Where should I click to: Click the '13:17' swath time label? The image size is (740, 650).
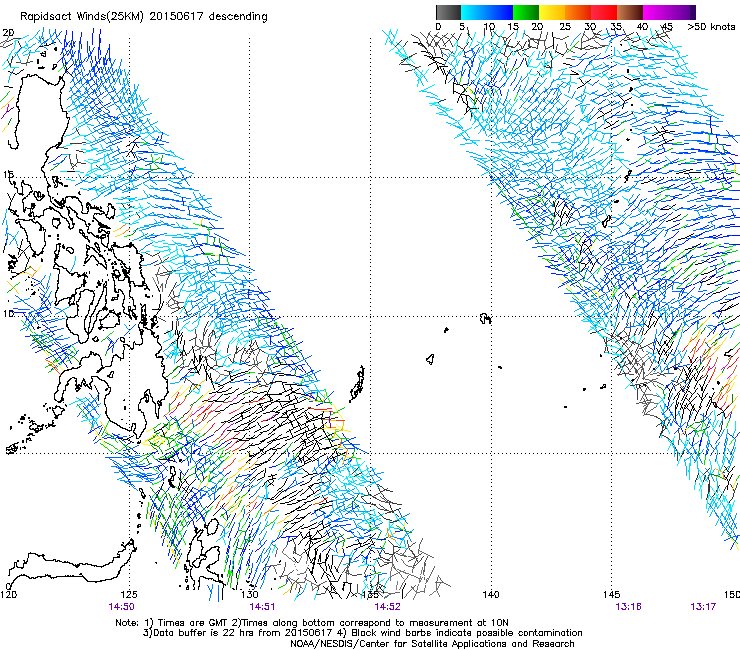pos(703,607)
